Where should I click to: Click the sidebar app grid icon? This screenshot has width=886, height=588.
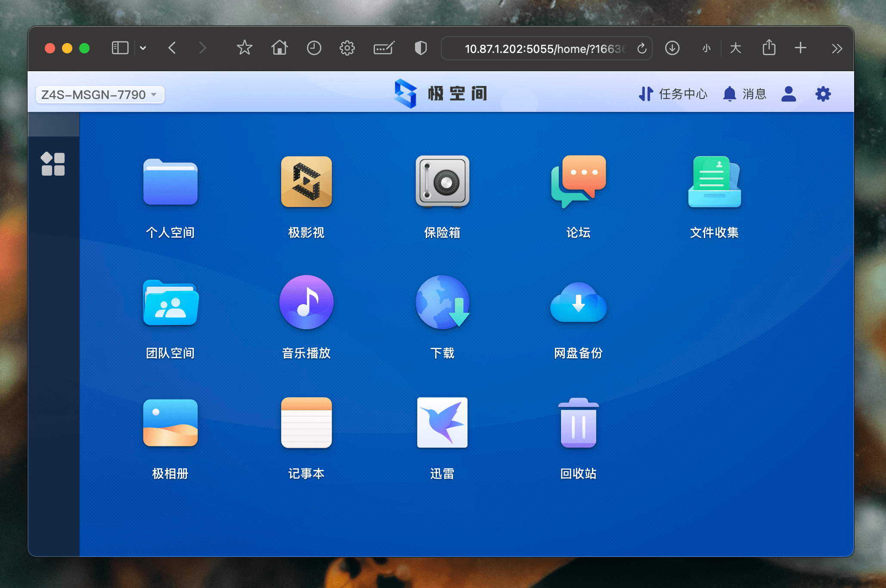[53, 164]
